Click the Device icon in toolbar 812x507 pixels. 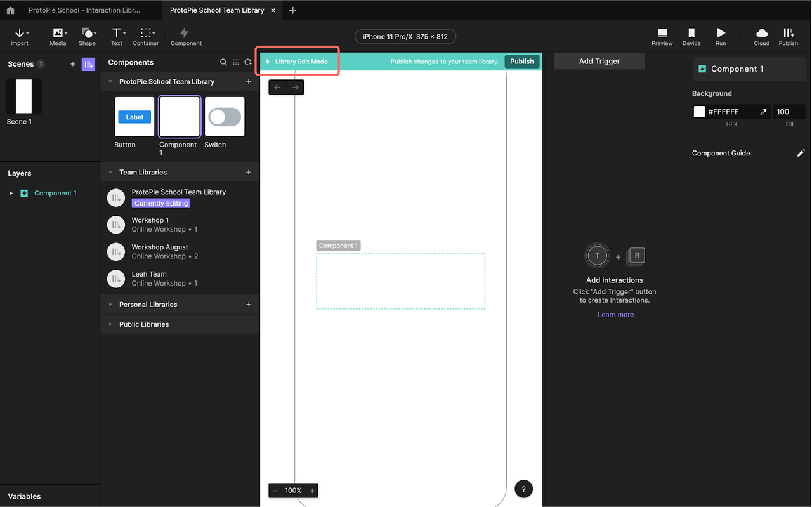point(691,37)
